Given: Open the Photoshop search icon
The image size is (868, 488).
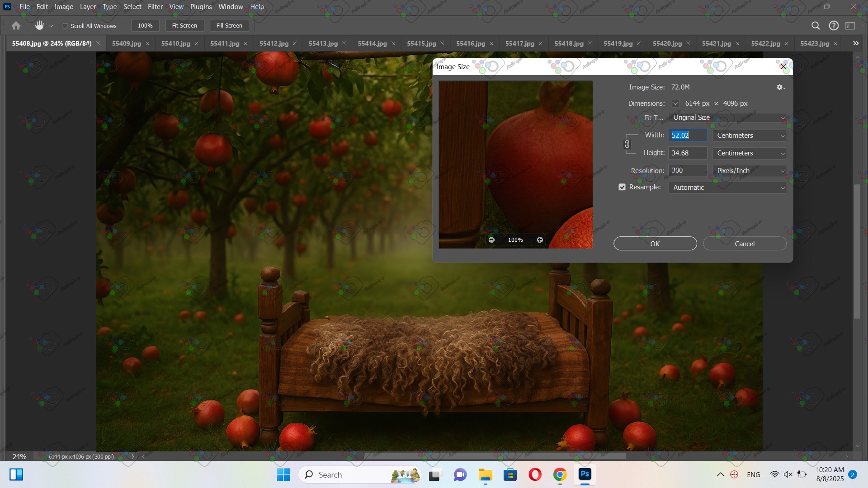Looking at the screenshot, I should pos(816,26).
